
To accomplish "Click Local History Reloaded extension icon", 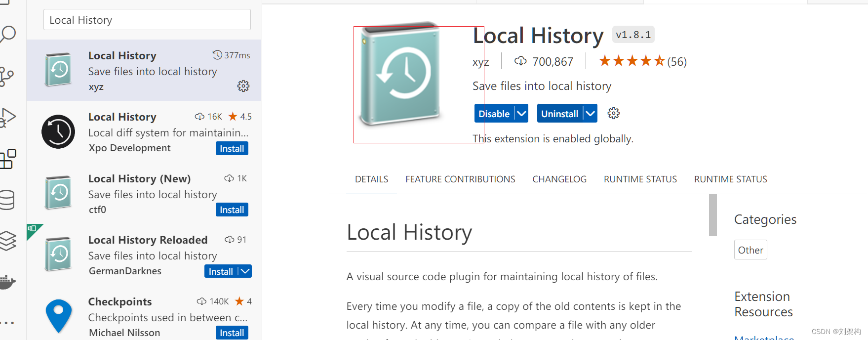I will 58,254.
